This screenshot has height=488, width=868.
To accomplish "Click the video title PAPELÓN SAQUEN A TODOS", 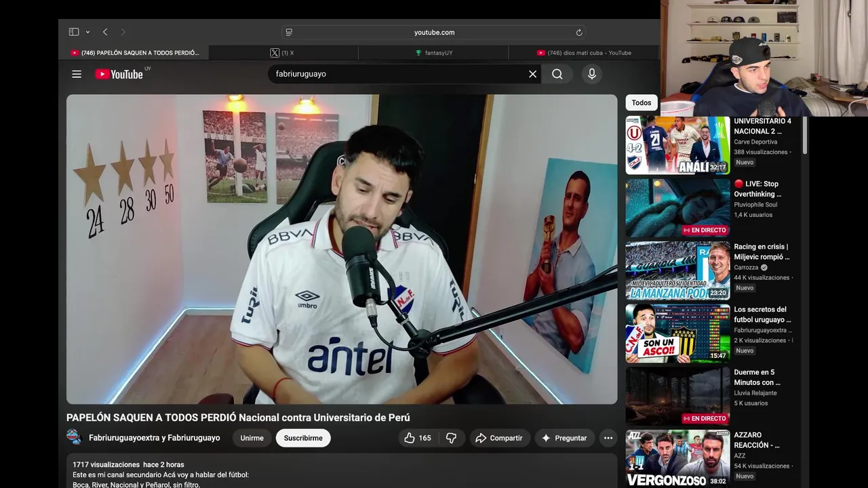I will (x=238, y=418).
